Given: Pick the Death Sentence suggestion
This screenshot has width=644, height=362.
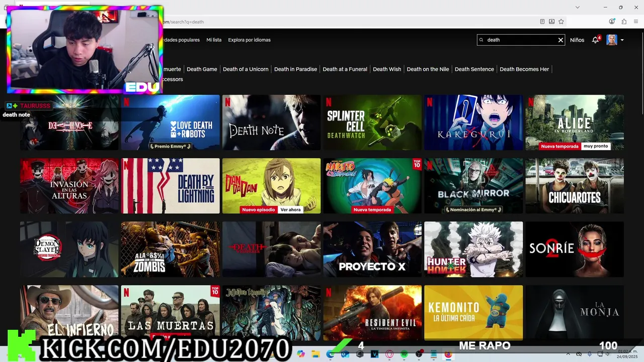Looking at the screenshot, I should tap(474, 69).
